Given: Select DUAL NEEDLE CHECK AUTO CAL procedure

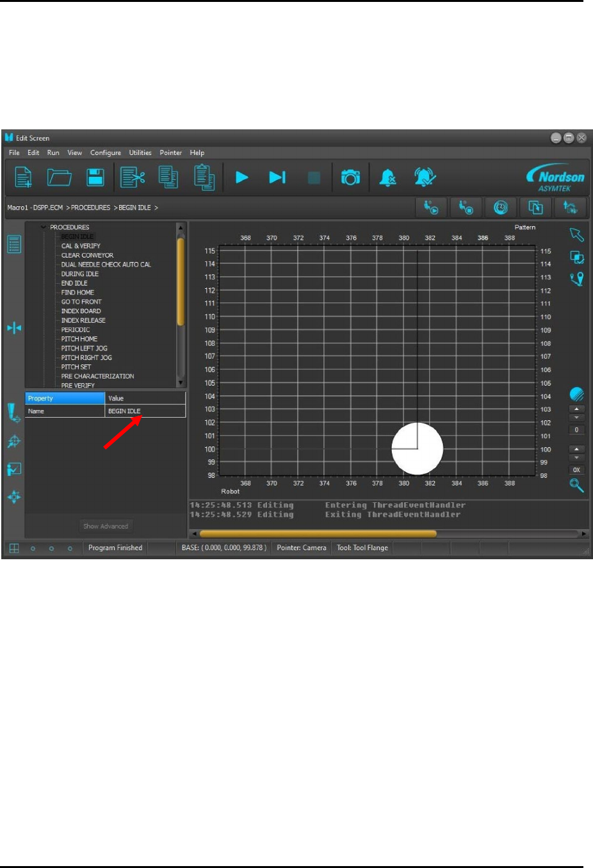Looking at the screenshot, I should pos(106,265).
